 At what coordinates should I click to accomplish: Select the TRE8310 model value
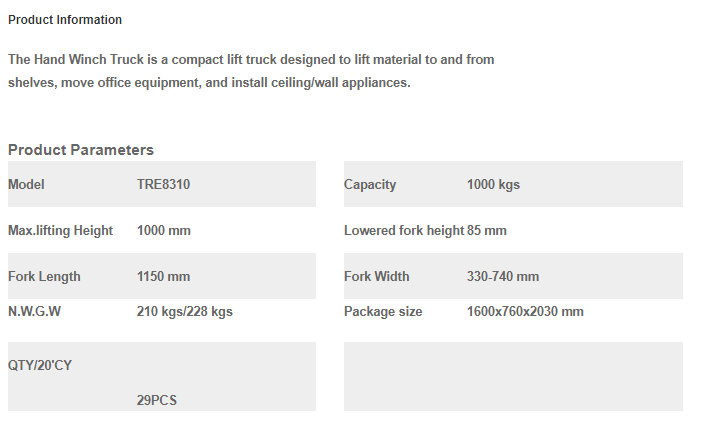[163, 184]
